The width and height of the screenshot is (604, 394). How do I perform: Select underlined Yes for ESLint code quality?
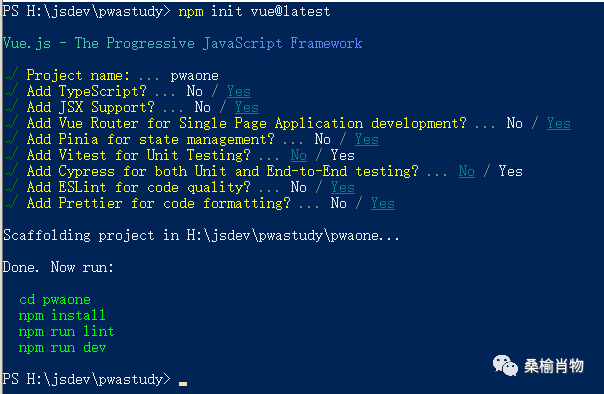[342, 187]
